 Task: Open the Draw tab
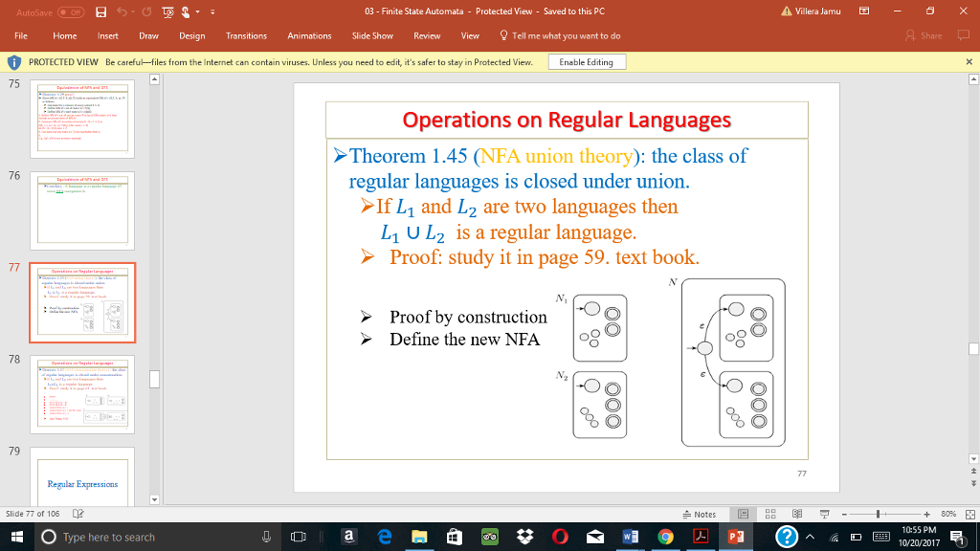coord(148,35)
